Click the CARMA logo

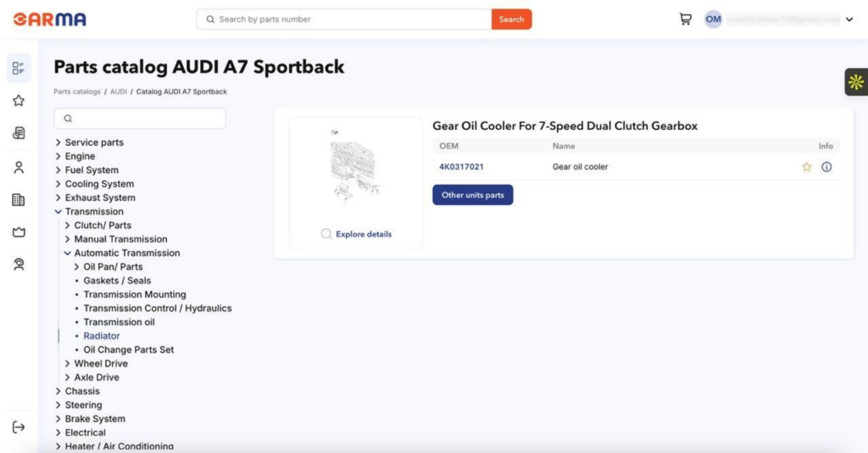[x=49, y=20]
